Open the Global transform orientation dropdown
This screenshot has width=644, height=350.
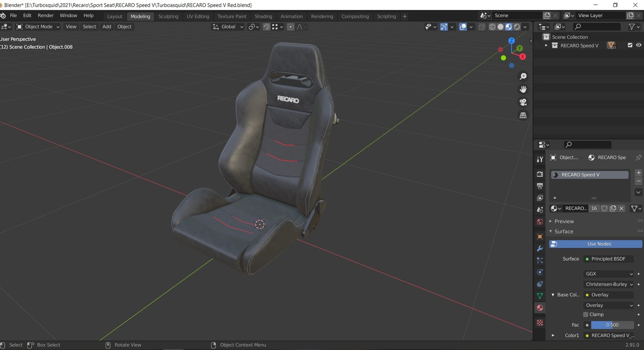(228, 27)
